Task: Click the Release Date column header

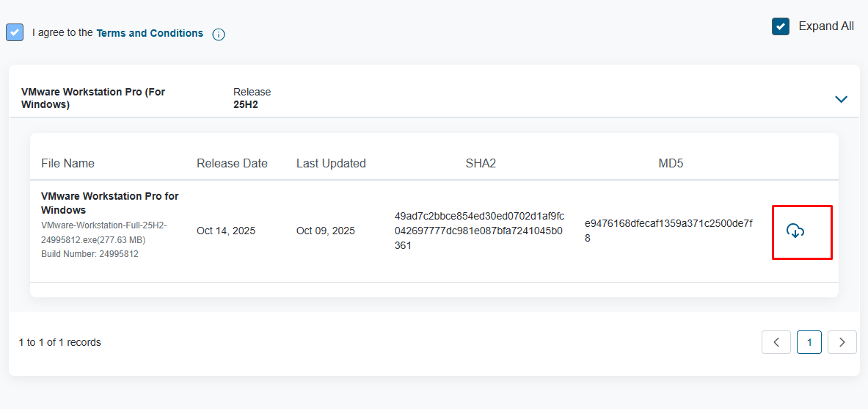Action: (232, 163)
